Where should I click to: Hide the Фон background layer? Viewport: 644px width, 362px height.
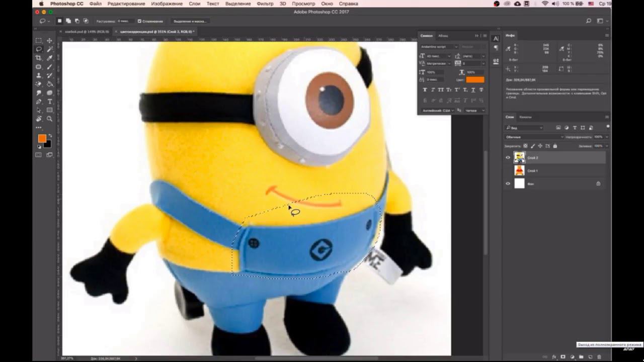tap(508, 184)
